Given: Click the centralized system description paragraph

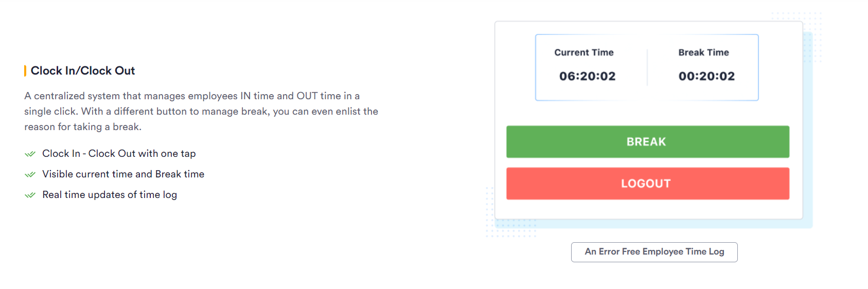Looking at the screenshot, I should pos(201,111).
